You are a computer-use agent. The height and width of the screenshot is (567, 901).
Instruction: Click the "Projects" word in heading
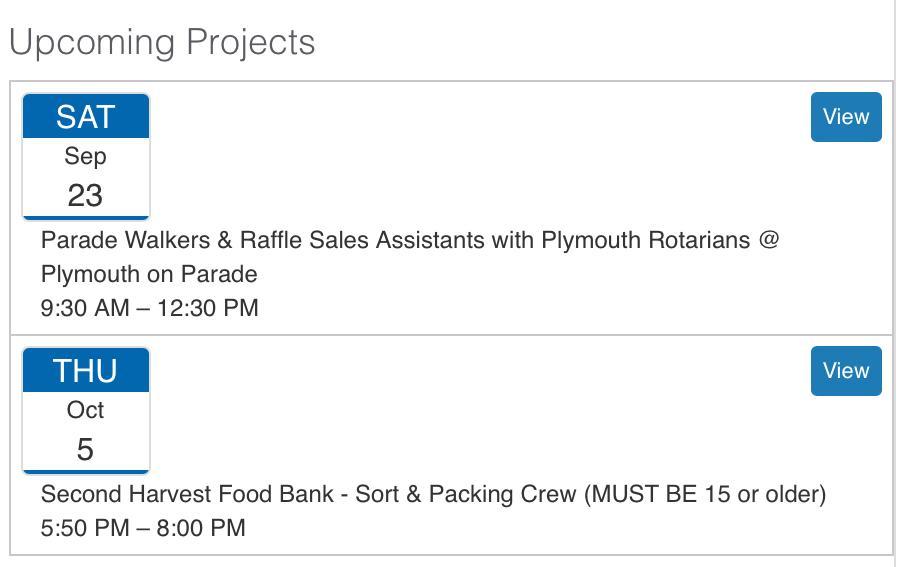coord(251,42)
